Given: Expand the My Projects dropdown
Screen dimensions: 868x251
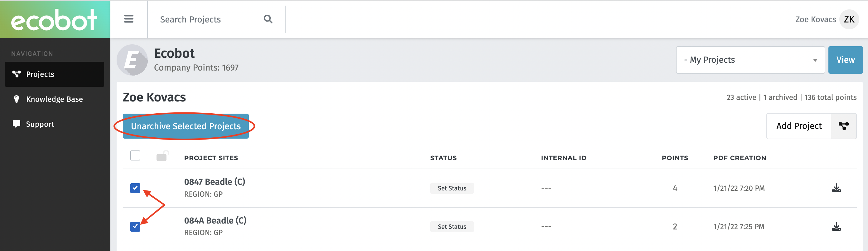Looking at the screenshot, I should (750, 60).
